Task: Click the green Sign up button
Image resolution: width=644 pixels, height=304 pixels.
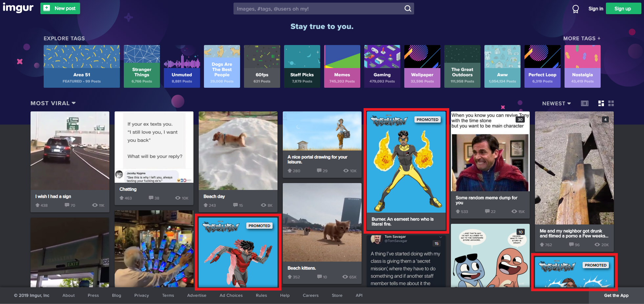Action: click(623, 8)
